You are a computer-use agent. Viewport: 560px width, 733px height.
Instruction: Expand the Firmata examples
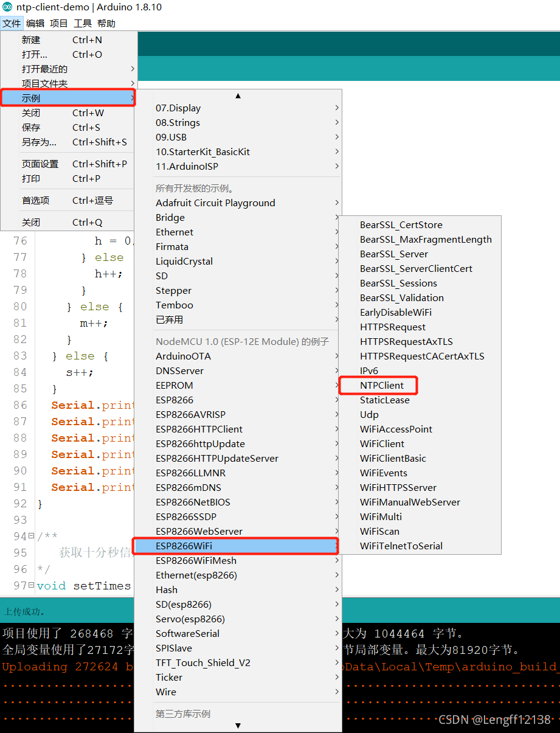(x=238, y=246)
